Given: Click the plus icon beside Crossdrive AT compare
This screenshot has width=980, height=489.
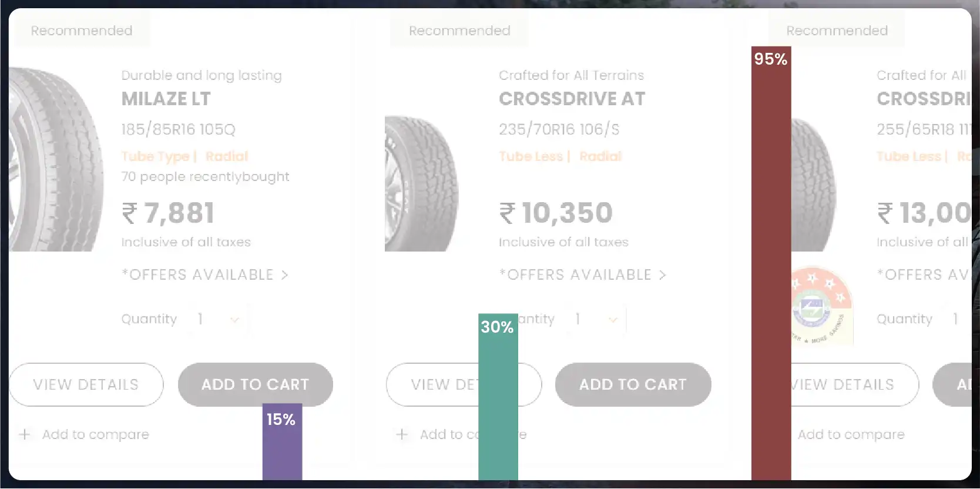Looking at the screenshot, I should (402, 434).
